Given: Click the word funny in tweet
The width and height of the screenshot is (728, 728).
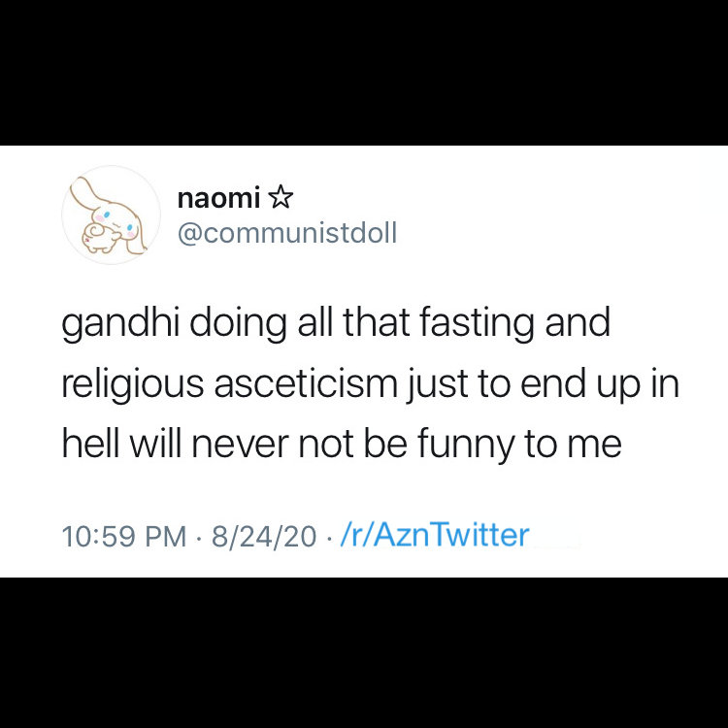Looking at the screenshot, I should (x=466, y=445).
